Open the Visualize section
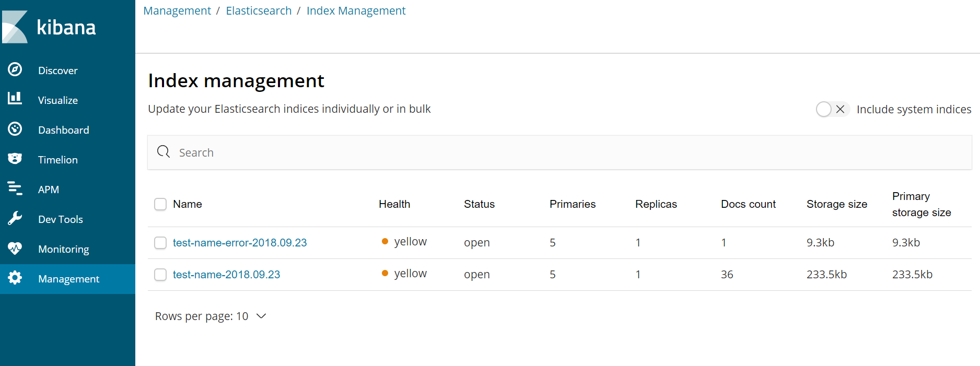Screen dimensions: 980x366 [x=67, y=100]
